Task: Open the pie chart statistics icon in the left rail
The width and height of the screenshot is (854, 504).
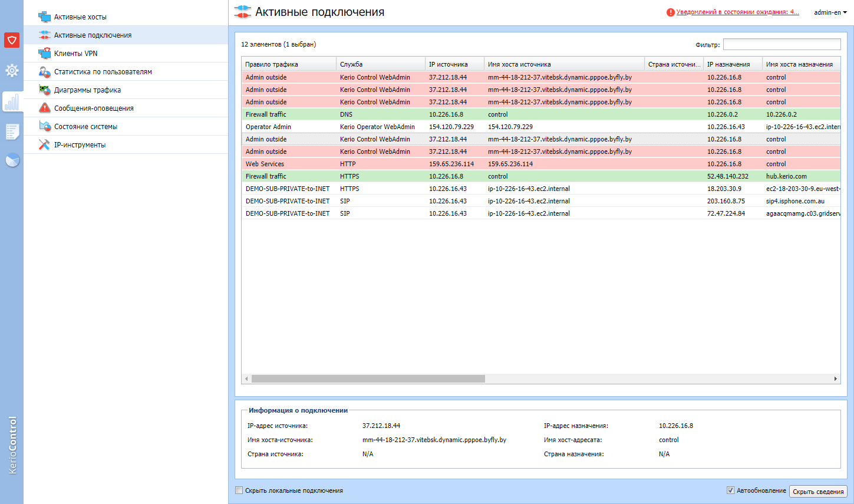Action: pyautogui.click(x=12, y=160)
